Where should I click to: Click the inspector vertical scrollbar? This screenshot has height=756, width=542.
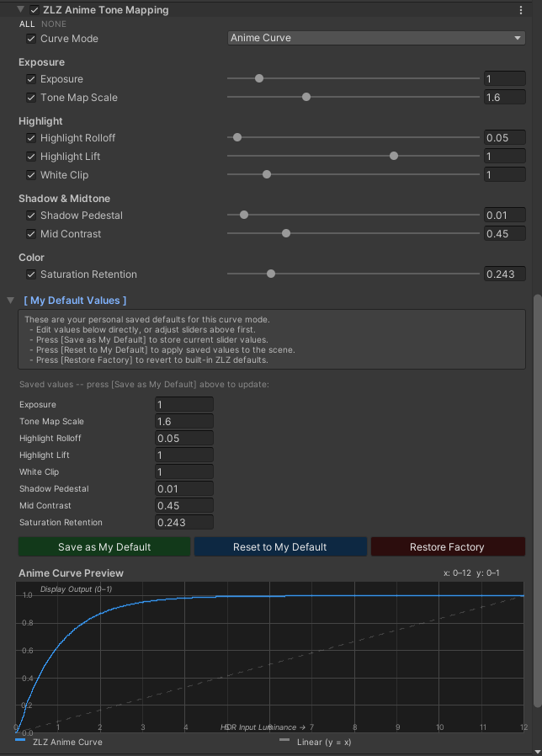coord(537,502)
